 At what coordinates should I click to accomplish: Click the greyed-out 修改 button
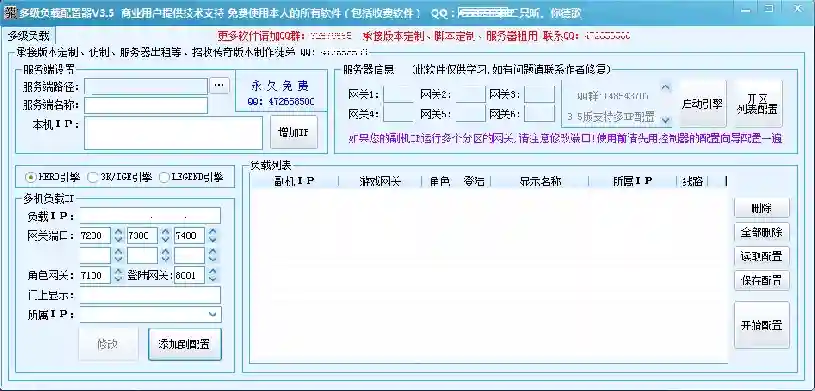pos(108,344)
